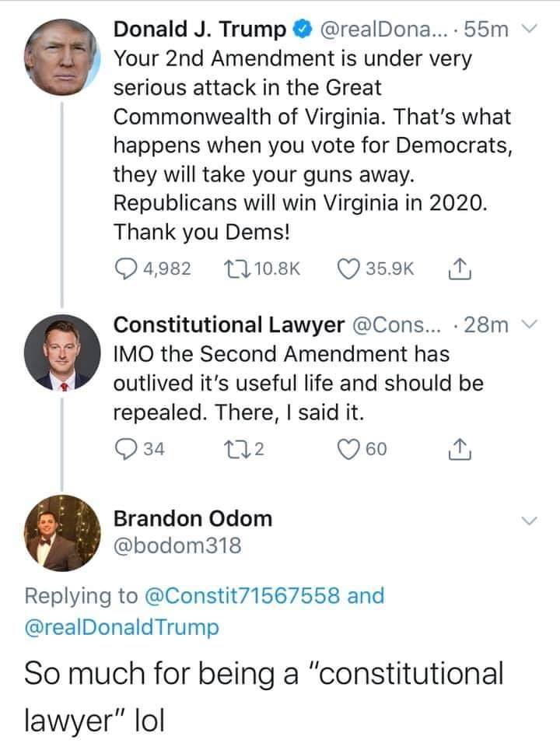
Task: View Brandon Odom's profile photo
Action: tap(62, 533)
